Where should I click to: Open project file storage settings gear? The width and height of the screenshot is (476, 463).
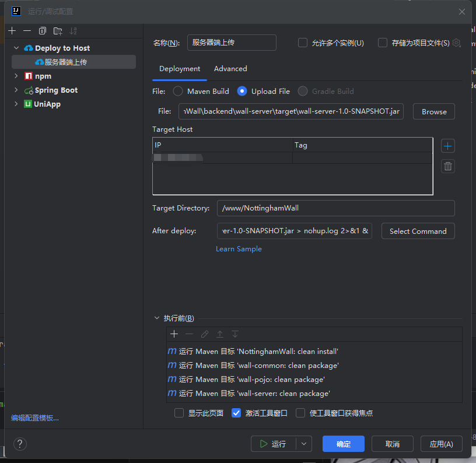click(456, 43)
